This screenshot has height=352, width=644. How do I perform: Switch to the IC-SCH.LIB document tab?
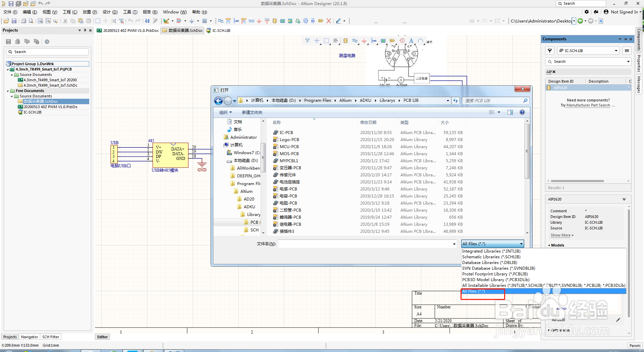click(x=218, y=31)
